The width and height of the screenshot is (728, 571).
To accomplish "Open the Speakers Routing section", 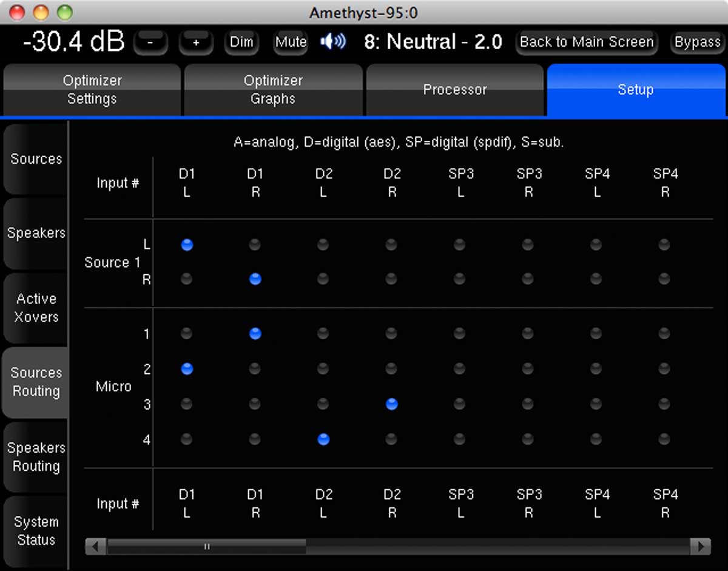I will coord(36,457).
